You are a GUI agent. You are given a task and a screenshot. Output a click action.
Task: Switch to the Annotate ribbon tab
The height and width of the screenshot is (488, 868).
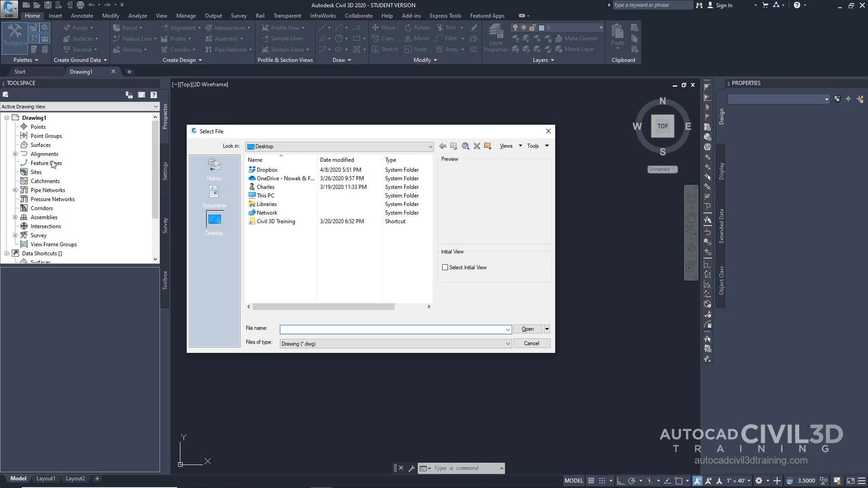pos(82,15)
